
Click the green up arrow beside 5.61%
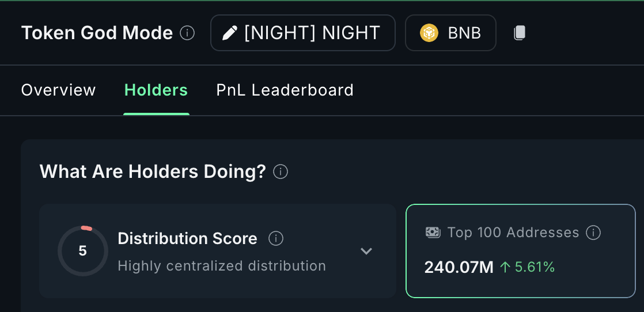pos(505,267)
